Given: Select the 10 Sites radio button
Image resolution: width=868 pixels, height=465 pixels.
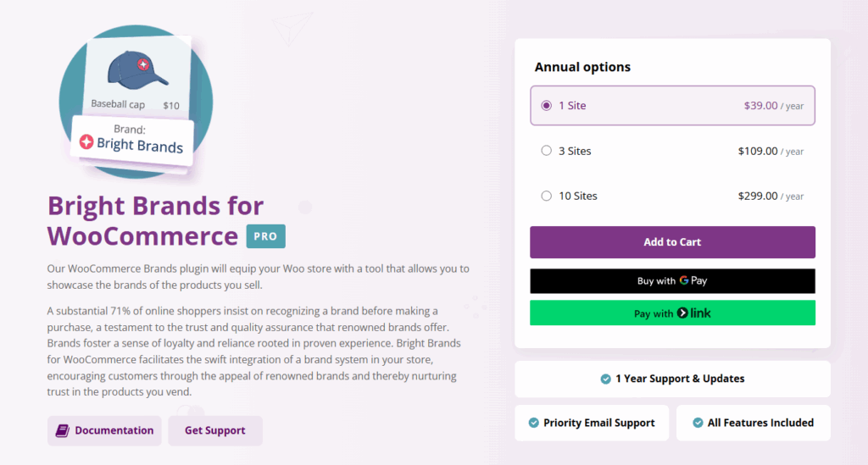Looking at the screenshot, I should coord(546,196).
